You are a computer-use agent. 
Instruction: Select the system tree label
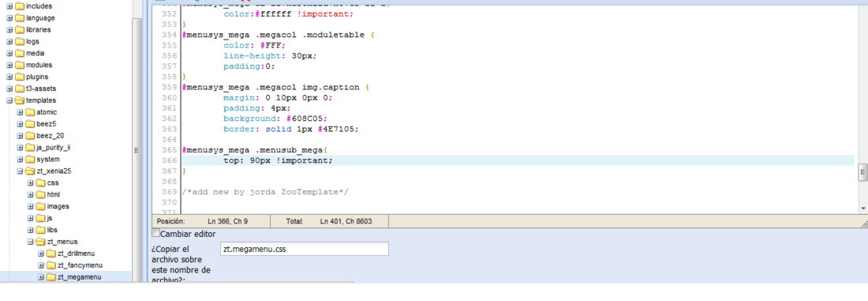47,159
